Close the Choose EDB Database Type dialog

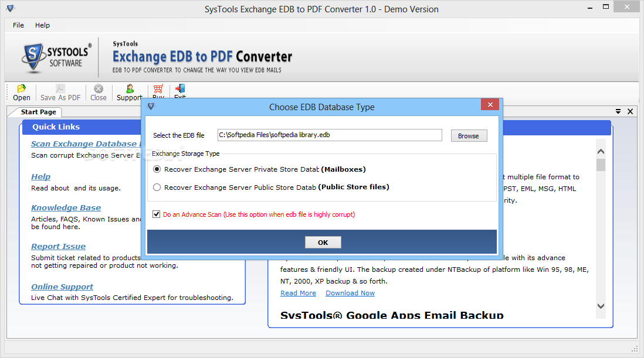(x=490, y=104)
